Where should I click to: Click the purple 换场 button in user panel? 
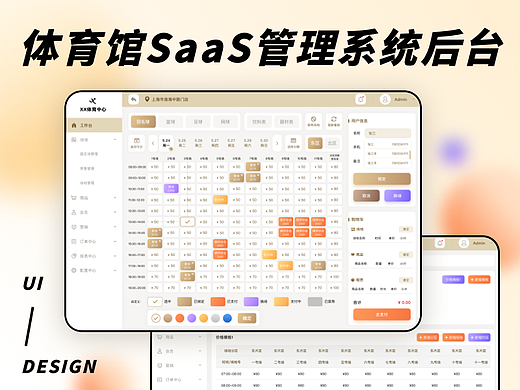pyautogui.click(x=397, y=196)
